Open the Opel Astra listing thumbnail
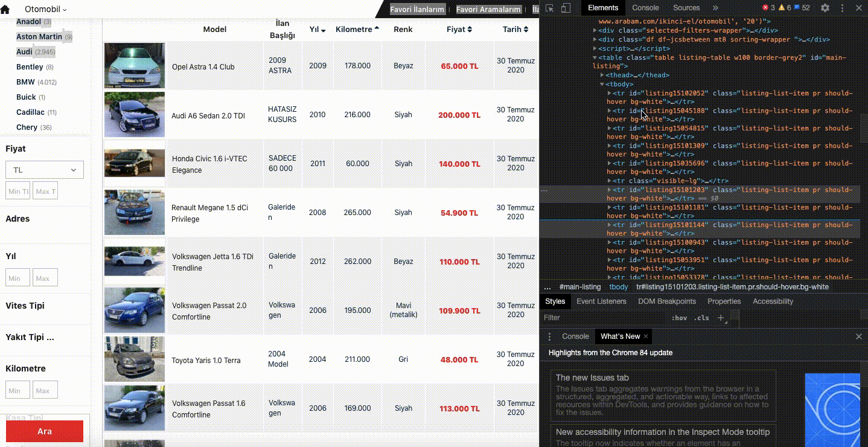868x447 pixels. point(134,66)
